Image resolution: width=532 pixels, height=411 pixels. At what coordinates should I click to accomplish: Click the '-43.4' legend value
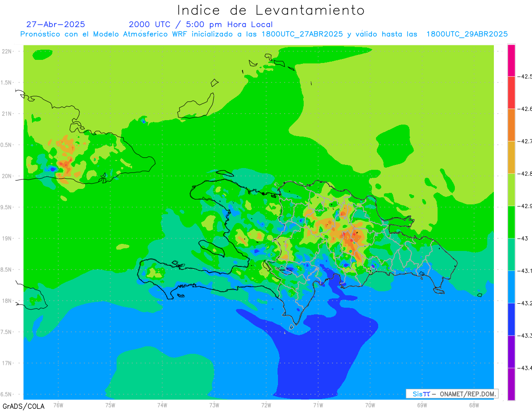click(x=525, y=368)
